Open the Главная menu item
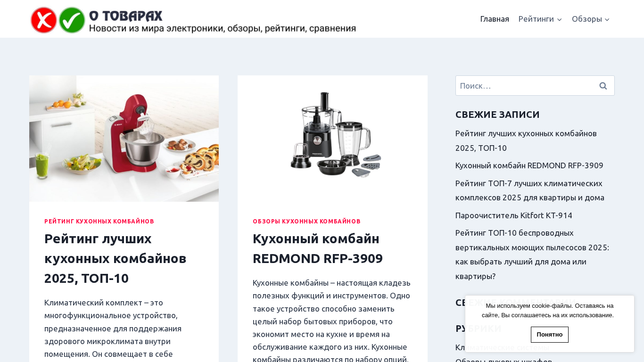 click(x=495, y=19)
